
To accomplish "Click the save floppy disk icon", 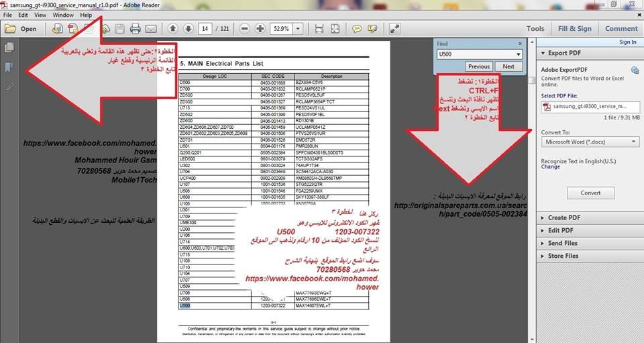I will 119,29.
